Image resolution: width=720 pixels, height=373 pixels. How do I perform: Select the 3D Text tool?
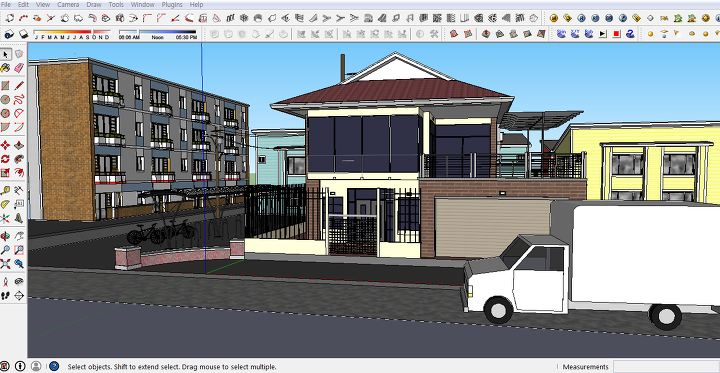click(x=19, y=218)
